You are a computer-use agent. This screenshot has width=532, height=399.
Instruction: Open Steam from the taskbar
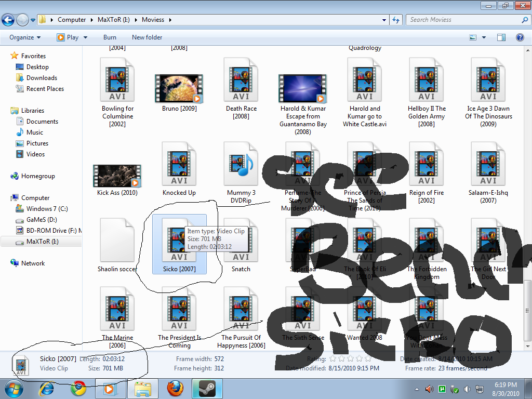[x=207, y=389]
